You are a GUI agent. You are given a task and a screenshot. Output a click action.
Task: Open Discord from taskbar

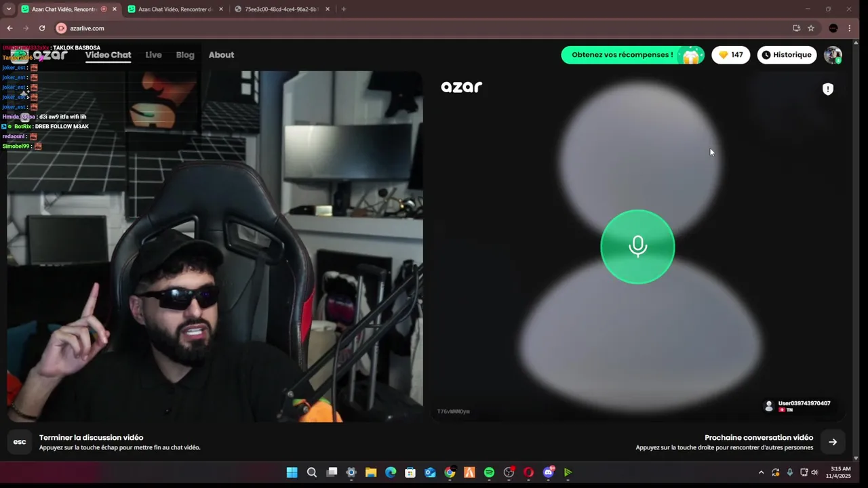(549, 472)
